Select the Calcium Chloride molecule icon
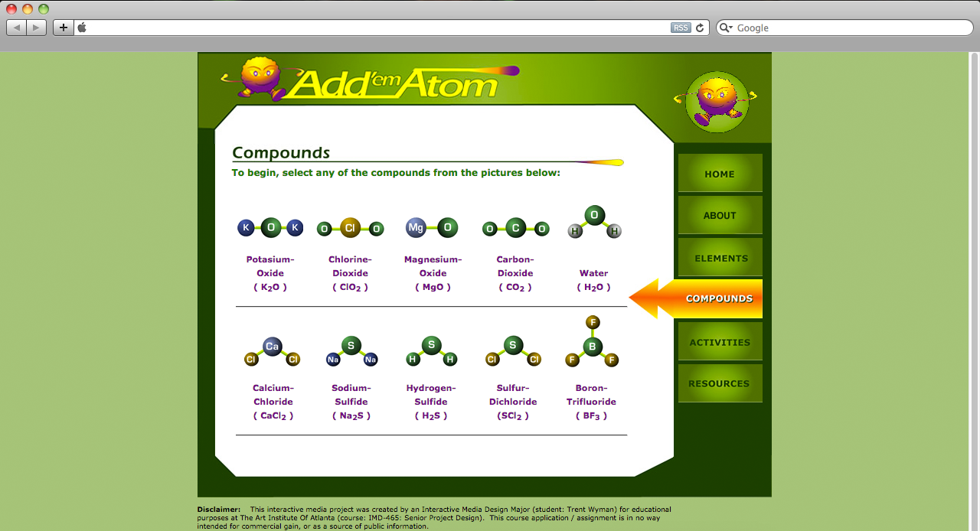Image resolution: width=980 pixels, height=531 pixels. [x=272, y=352]
